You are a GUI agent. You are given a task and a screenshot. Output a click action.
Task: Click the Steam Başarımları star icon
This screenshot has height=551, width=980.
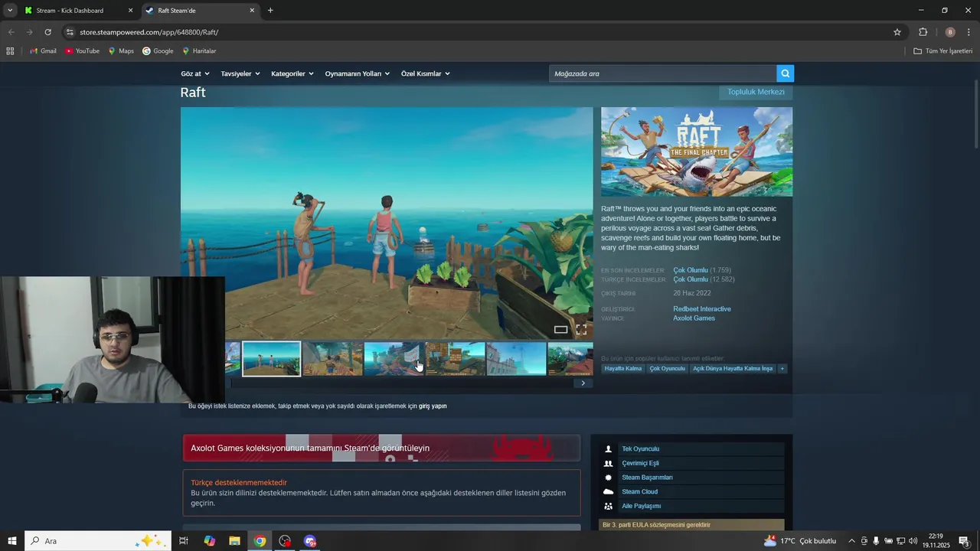click(x=609, y=478)
